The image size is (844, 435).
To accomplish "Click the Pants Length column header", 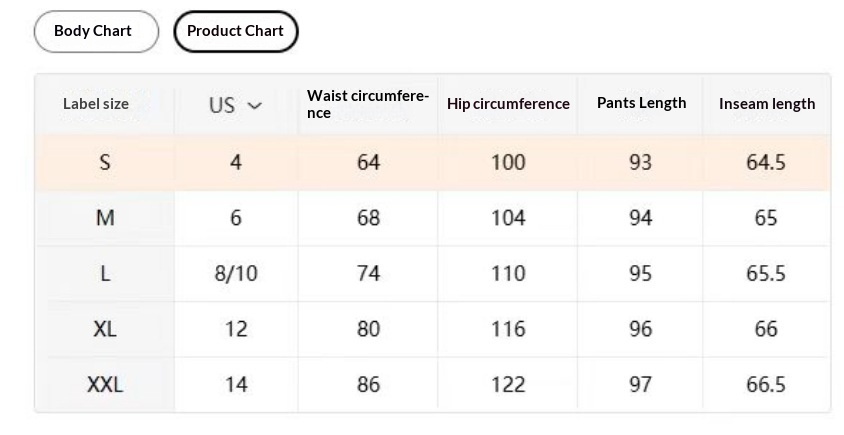I will (x=641, y=103).
